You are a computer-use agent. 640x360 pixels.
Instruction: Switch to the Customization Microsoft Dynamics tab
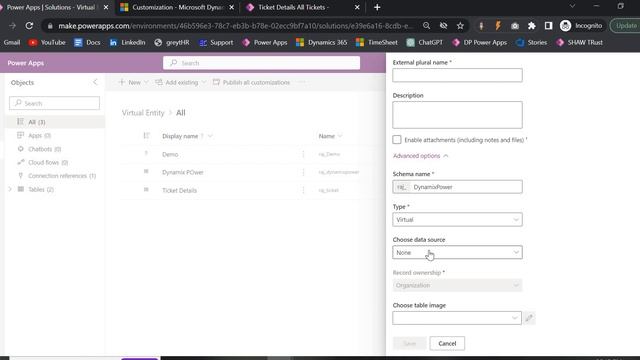pos(178,7)
